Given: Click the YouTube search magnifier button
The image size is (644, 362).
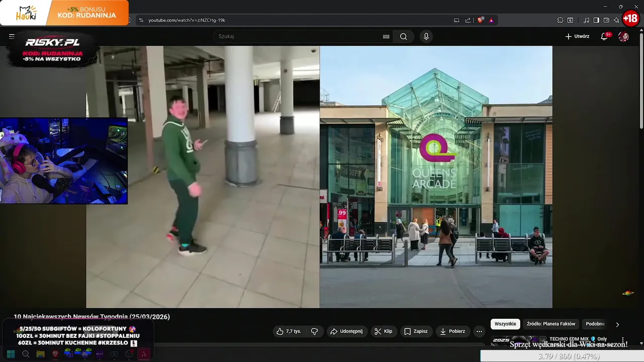Looking at the screenshot, I should click(404, 36).
